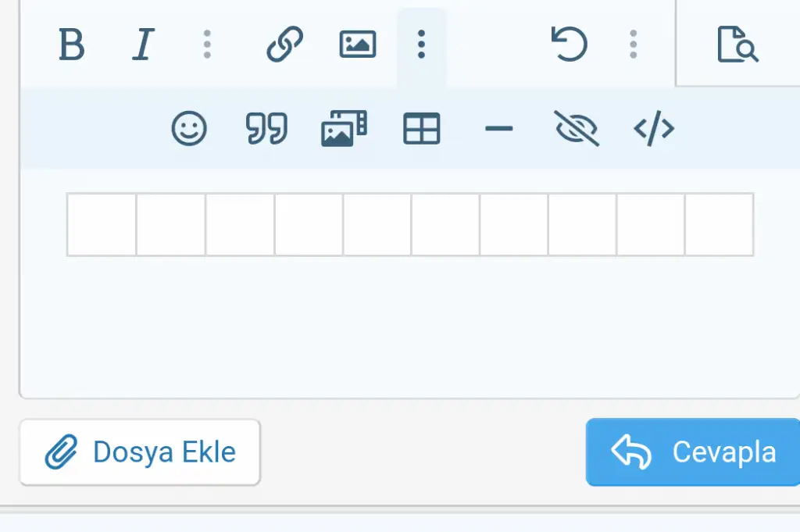Screen dimensions: 800x532
Task: Toggle bold text formatting
Action: point(71,45)
